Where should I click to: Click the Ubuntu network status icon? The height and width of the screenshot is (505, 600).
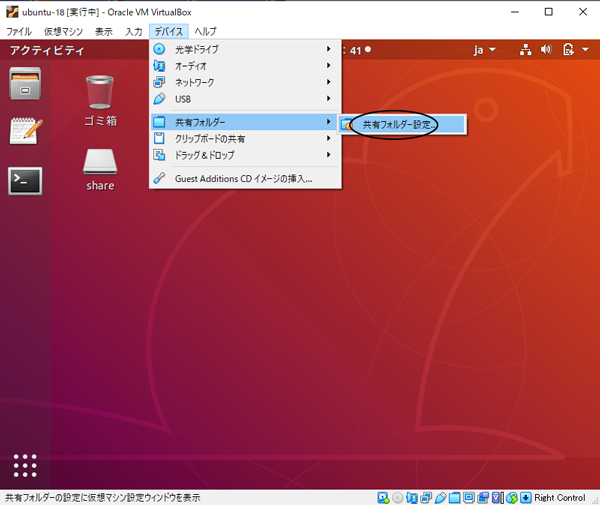(x=525, y=50)
